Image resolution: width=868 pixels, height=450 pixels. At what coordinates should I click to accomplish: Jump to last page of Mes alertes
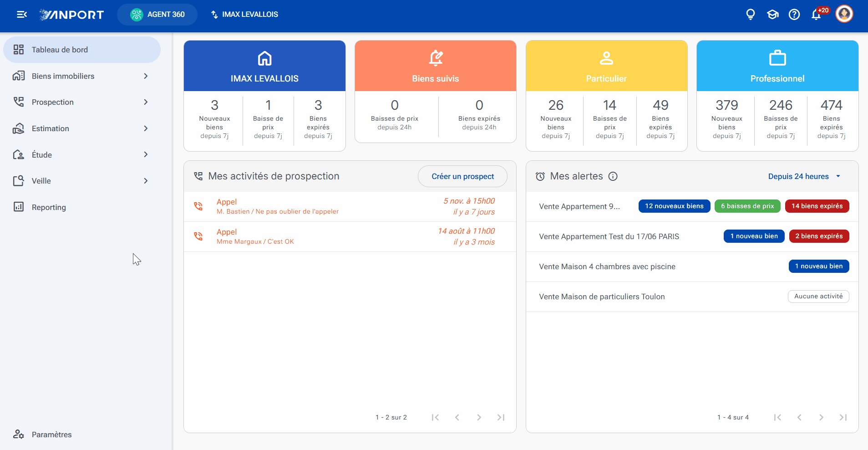(x=843, y=417)
